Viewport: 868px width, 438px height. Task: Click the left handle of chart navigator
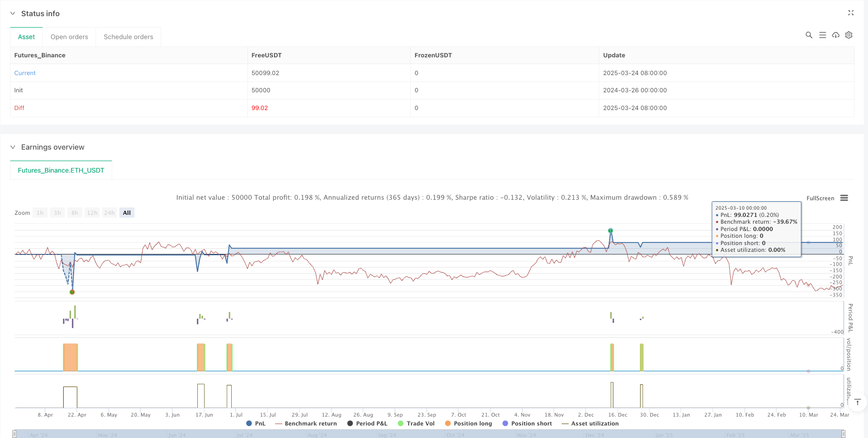point(15,434)
